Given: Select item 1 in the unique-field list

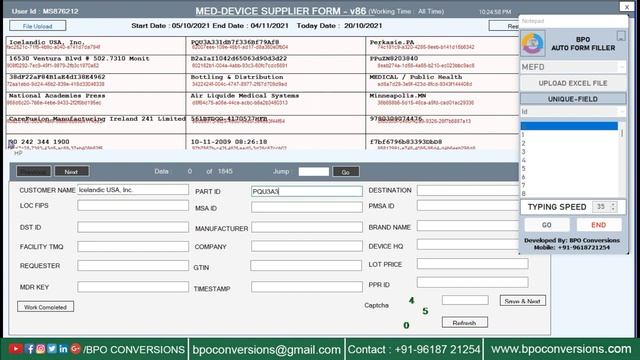Looking at the screenshot, I should (569, 135).
